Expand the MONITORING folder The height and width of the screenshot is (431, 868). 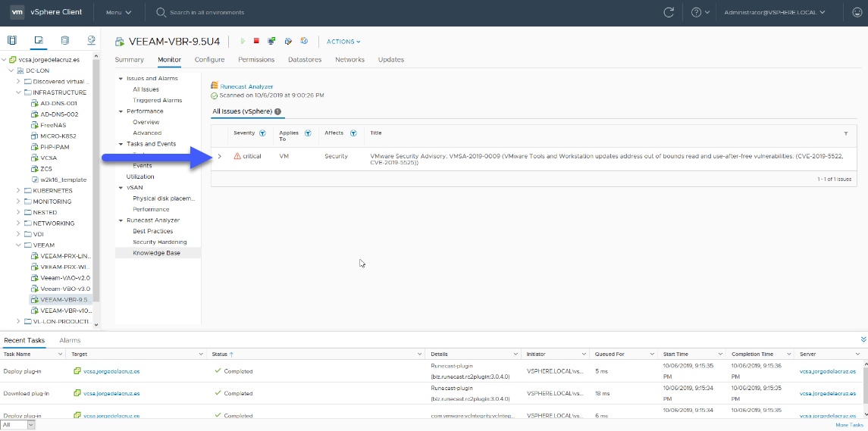(19, 202)
